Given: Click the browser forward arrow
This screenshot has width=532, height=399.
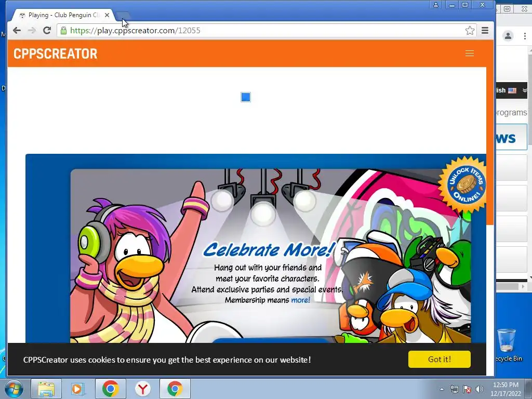Looking at the screenshot, I should [x=32, y=31].
